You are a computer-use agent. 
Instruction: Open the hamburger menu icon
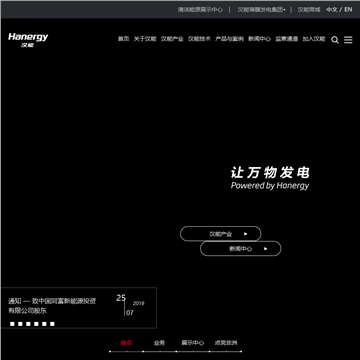coord(348,40)
